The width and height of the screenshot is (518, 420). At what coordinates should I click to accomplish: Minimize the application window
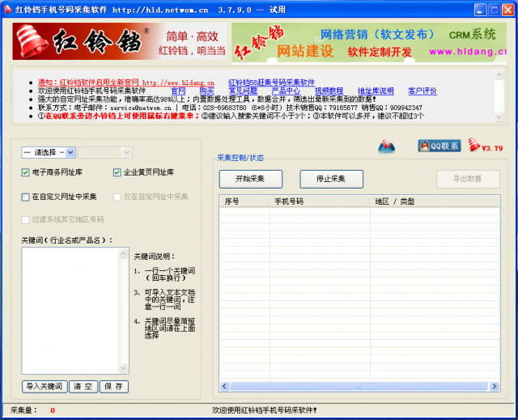click(x=481, y=10)
